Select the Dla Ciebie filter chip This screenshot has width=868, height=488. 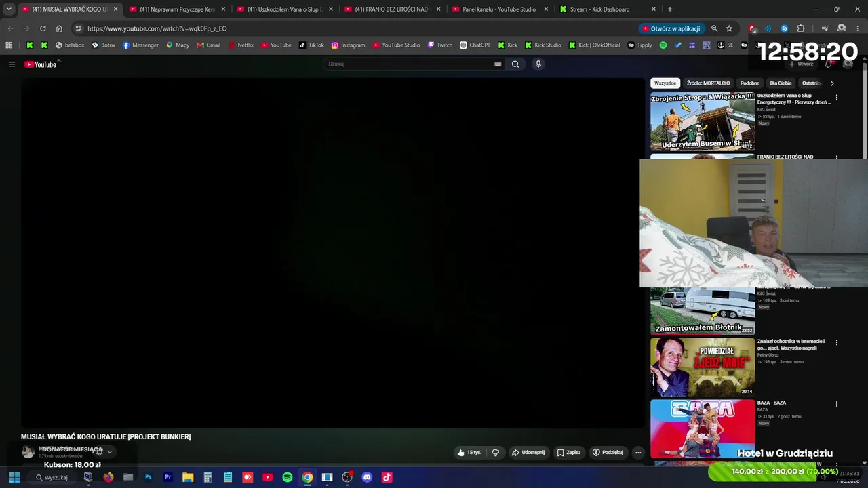coord(781,83)
